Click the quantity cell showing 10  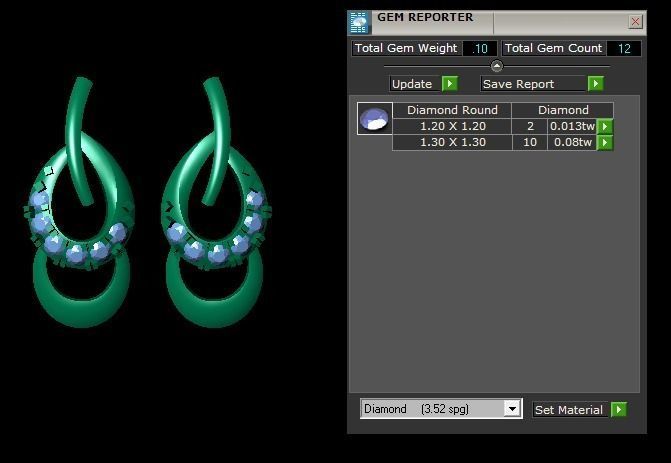tap(530, 142)
